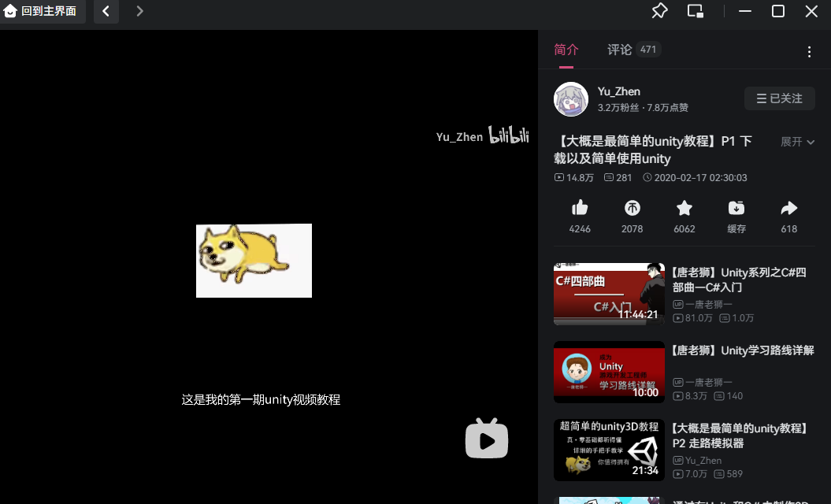The image size is (831, 504).
Task: Open the three-dot more options menu
Action: (809, 50)
